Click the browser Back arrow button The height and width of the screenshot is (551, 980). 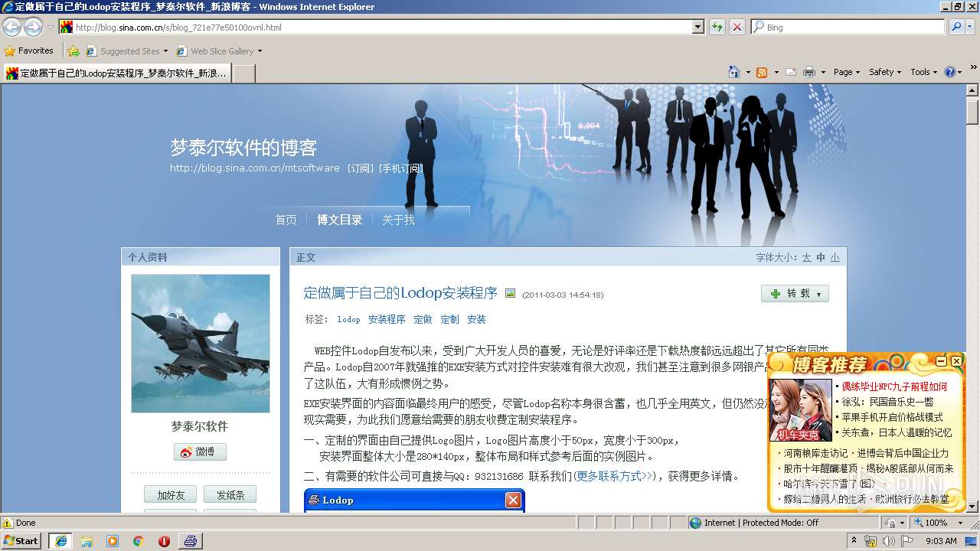11,27
